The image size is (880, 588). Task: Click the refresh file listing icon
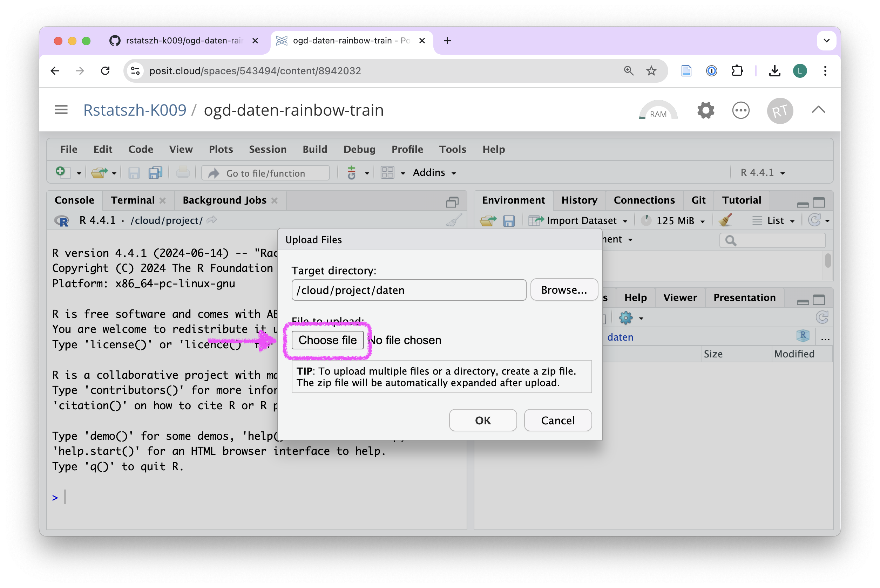[x=822, y=317]
